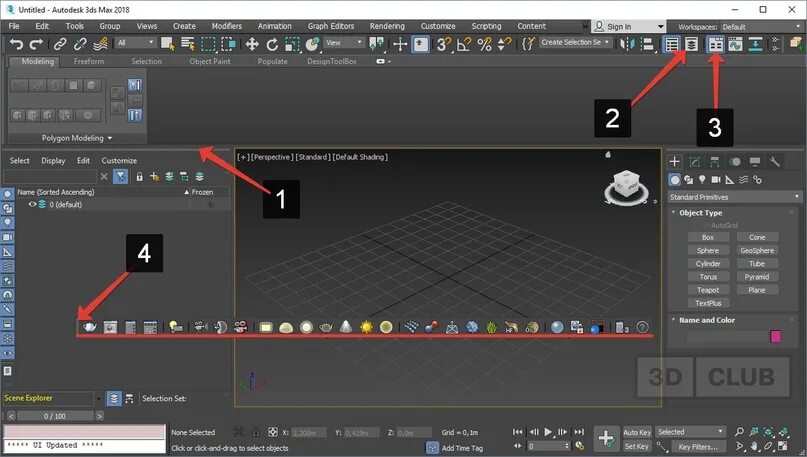The height and width of the screenshot is (457, 807).
Task: Expand the Sign In dropdown
Action: 660,26
